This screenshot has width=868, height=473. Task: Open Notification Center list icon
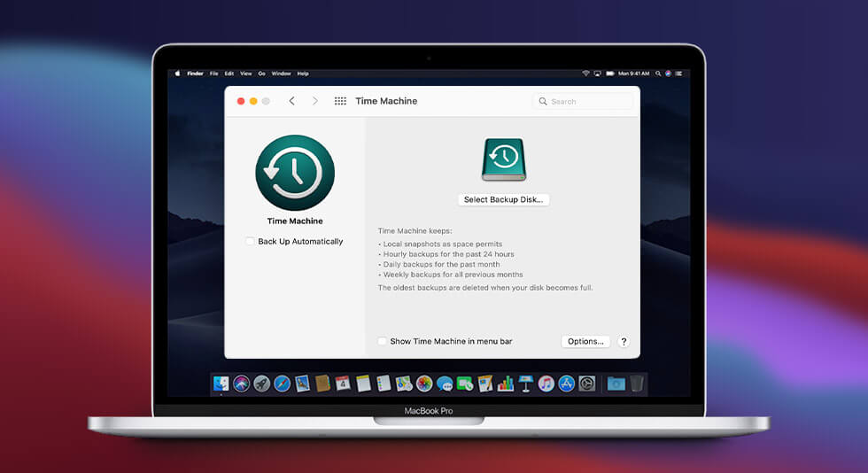(x=678, y=74)
